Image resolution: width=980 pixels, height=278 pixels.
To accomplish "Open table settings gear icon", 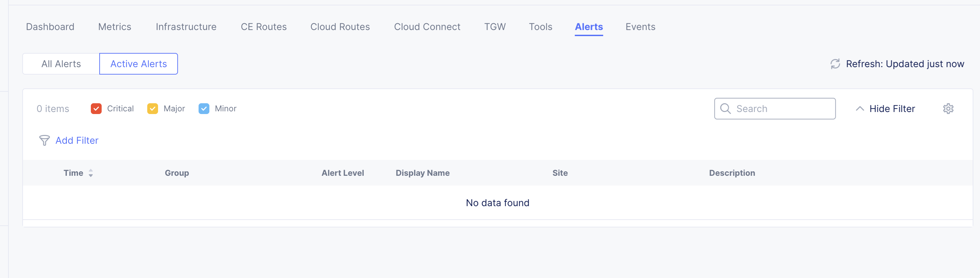I will [948, 109].
